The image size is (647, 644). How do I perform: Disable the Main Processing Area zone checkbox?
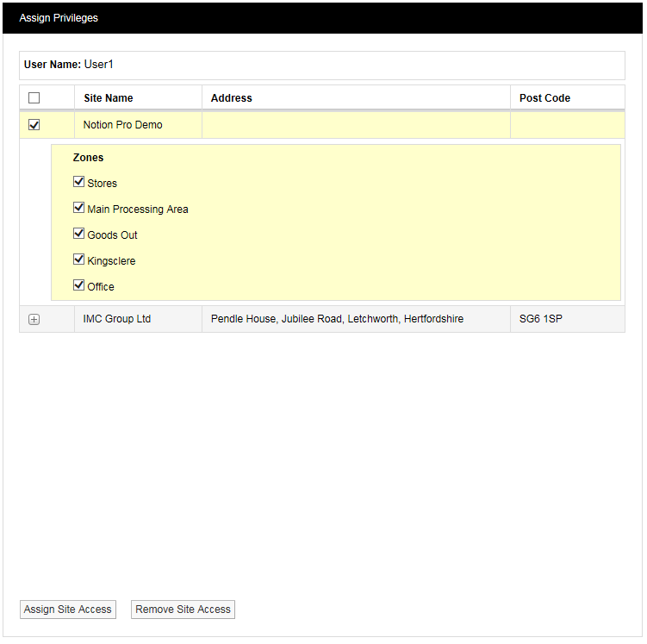tap(79, 209)
